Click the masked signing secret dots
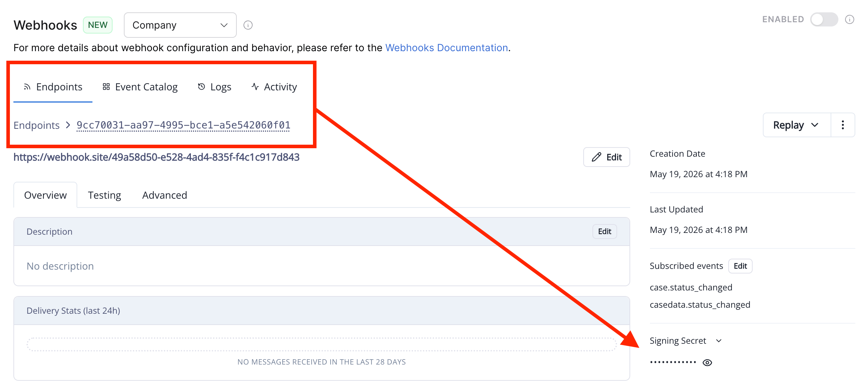The image size is (868, 391). coord(673,362)
